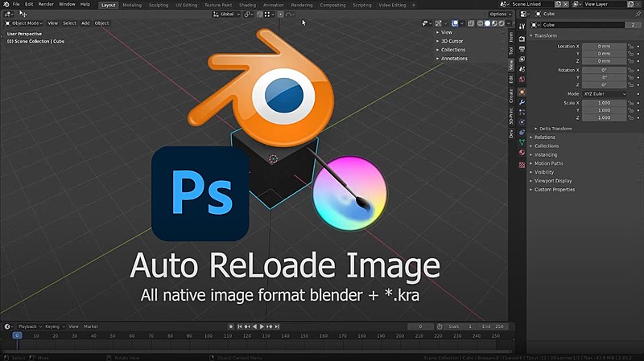Screen dimensions: 644x361
Task: Open the World properties globe icon
Action: (522, 79)
